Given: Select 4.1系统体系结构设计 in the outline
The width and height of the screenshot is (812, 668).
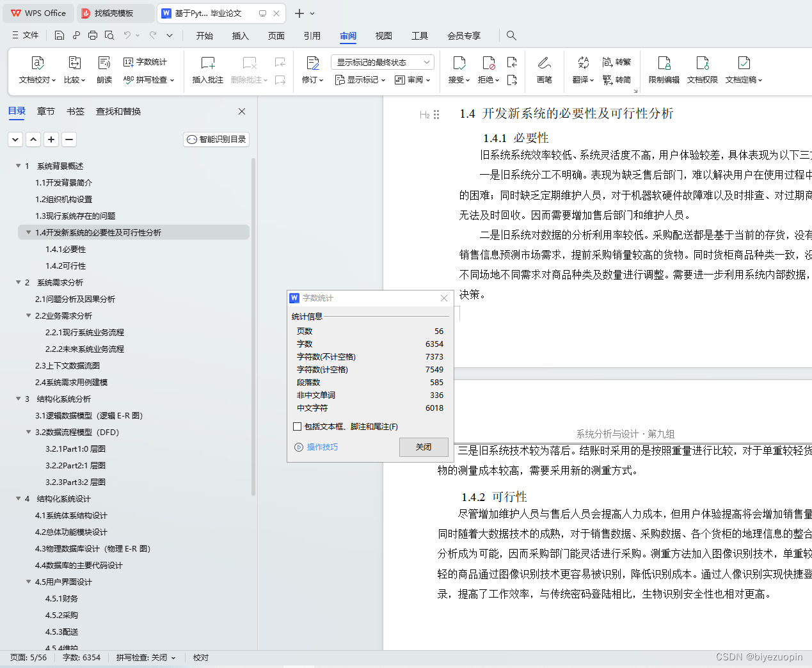Looking at the screenshot, I should 71,515.
